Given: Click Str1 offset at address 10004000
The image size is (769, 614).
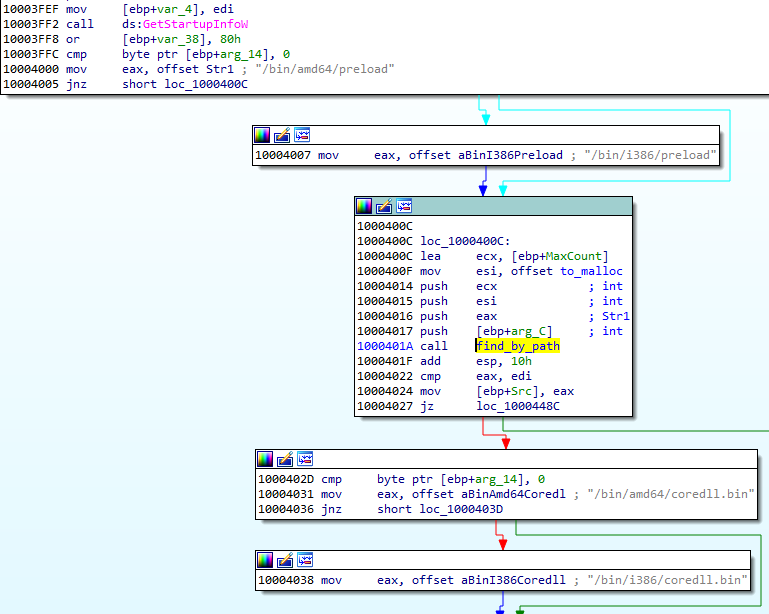Looking at the screenshot, I should [220, 69].
